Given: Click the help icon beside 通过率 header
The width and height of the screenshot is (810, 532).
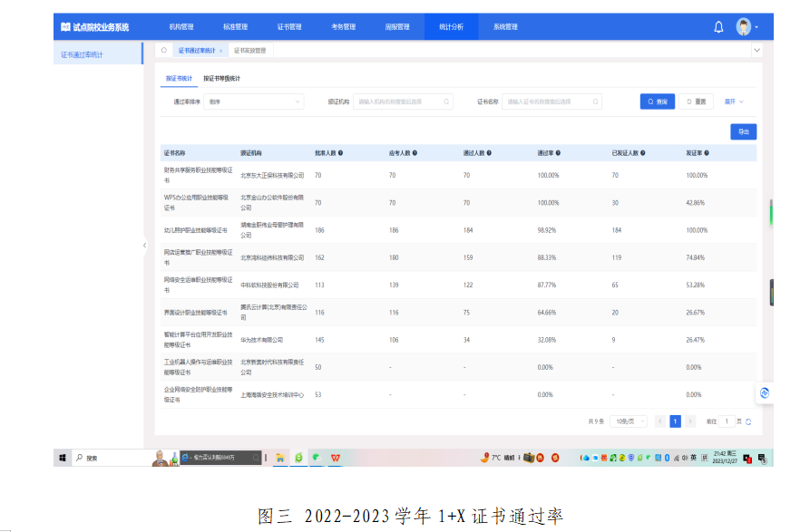Looking at the screenshot, I should pos(558,153).
